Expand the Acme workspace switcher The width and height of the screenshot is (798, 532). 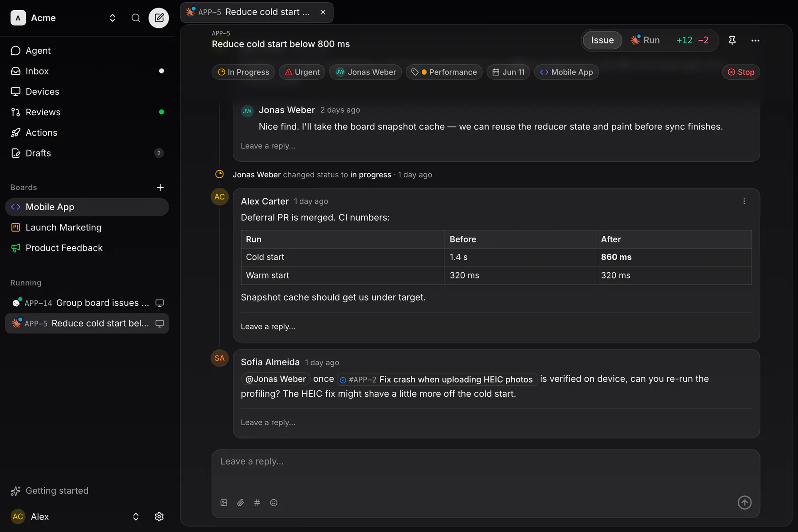tap(113, 18)
